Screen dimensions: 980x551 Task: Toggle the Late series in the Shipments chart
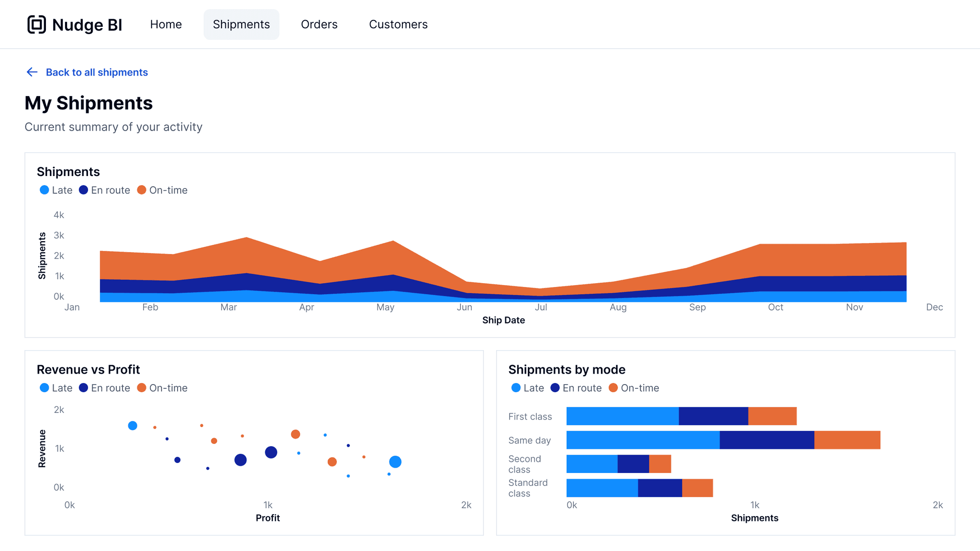(56, 190)
